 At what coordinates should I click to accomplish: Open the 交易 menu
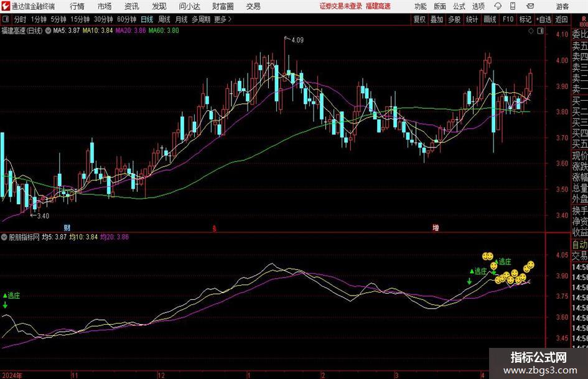point(253,6)
